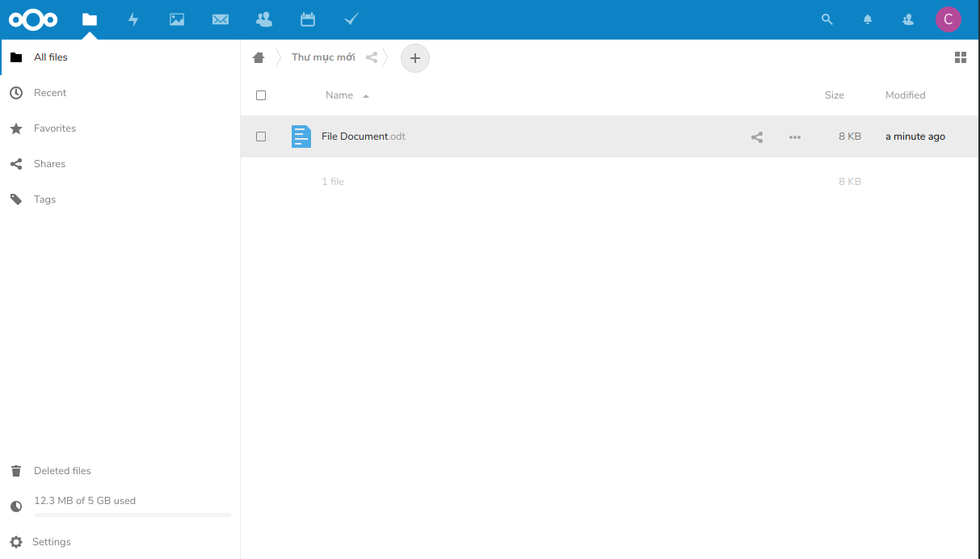Click the 8 KB size of File Document.odt
The image size is (980, 559).
click(x=850, y=137)
